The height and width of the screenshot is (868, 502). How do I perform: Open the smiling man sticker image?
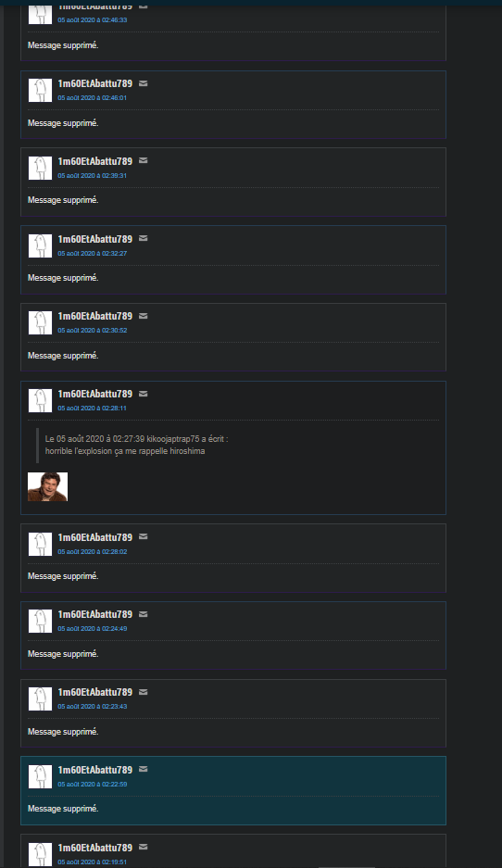(x=47, y=486)
